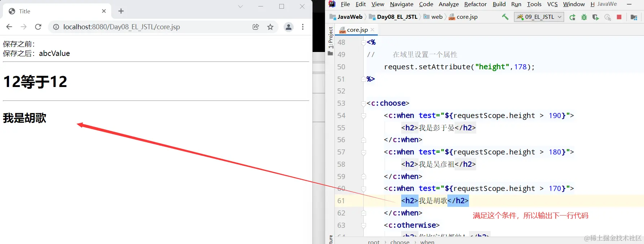Click the profiler run icon
Screen dimensions: 644x244
[608, 17]
